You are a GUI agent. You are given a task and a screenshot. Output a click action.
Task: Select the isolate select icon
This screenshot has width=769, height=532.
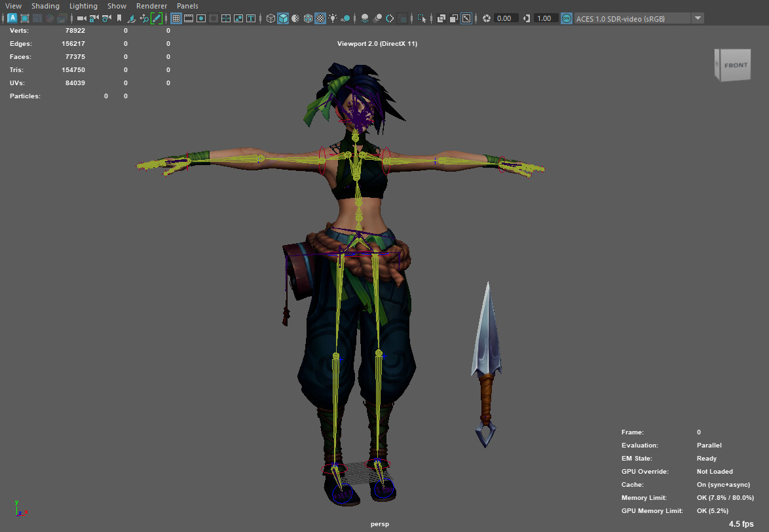[x=421, y=18]
